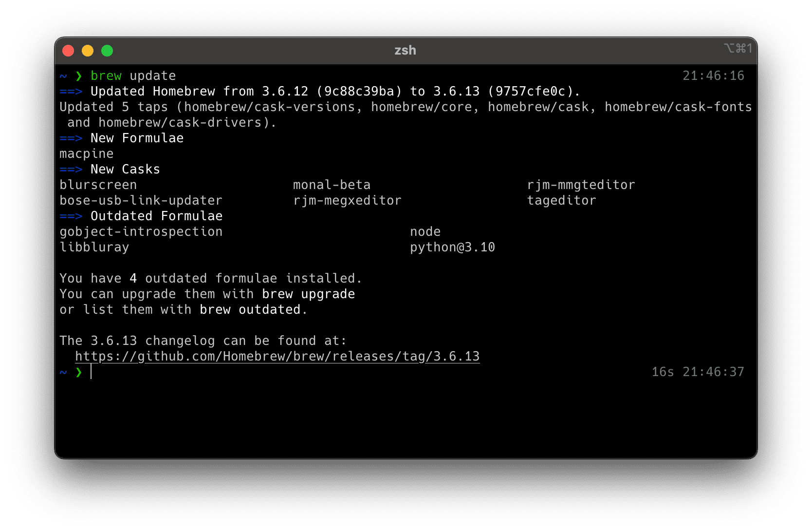Image resolution: width=812 pixels, height=531 pixels.
Task: Click the 'python@3.10' outdated formula
Action: click(453, 247)
